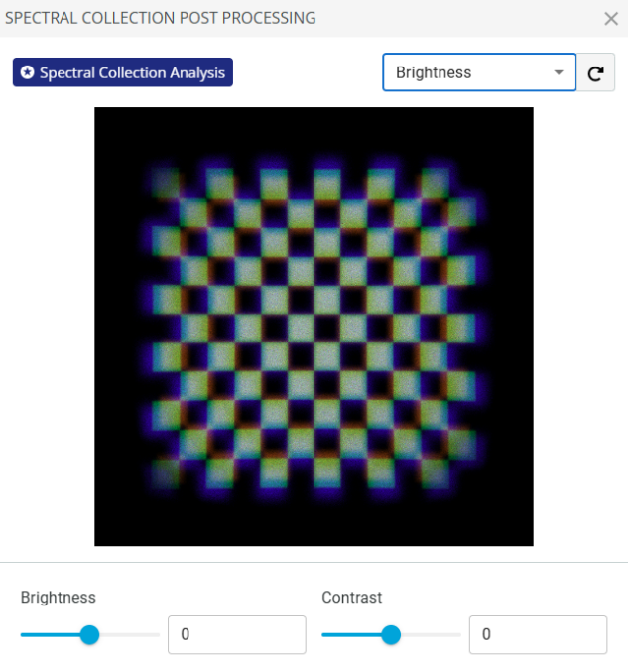This screenshot has width=628, height=672.
Task: Open Spectral Collection Analysis
Action: tap(123, 72)
